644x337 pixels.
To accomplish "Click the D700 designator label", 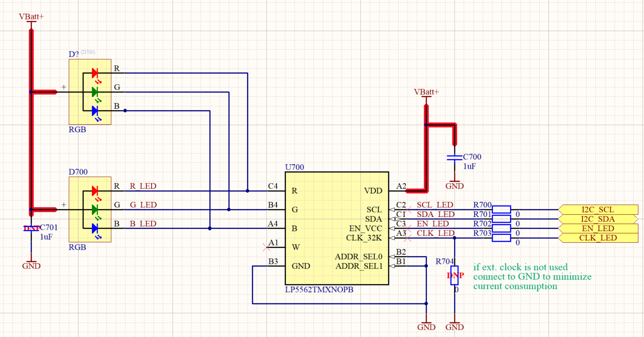I will click(x=78, y=172).
